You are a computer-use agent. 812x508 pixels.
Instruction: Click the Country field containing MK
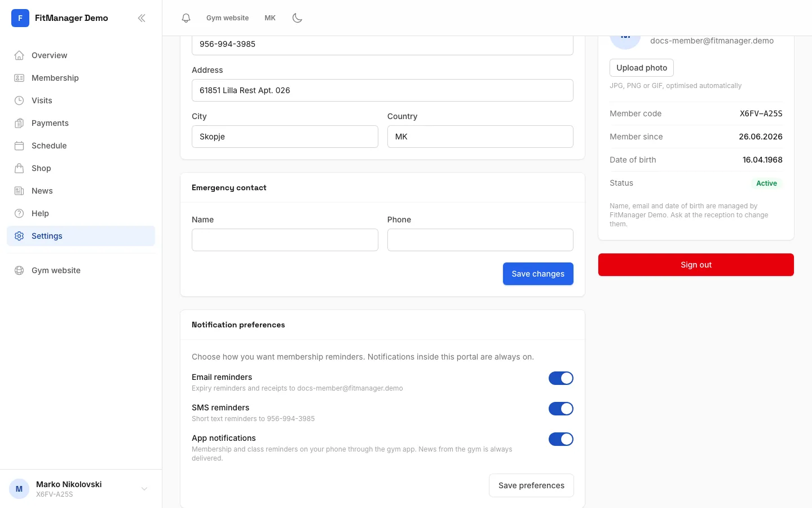[x=480, y=137]
